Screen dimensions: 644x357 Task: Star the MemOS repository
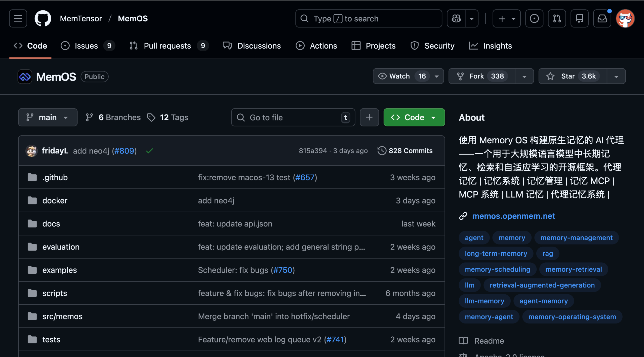click(572, 76)
